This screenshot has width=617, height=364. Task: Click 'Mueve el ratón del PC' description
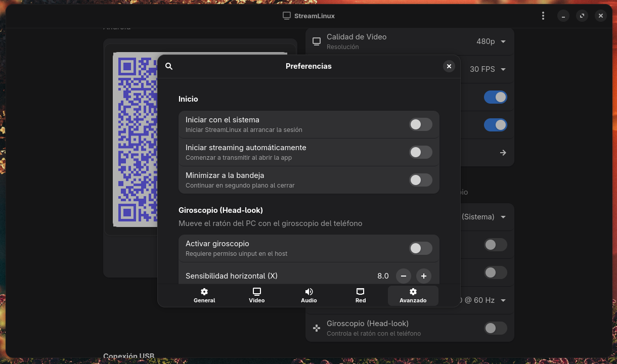[270, 223]
